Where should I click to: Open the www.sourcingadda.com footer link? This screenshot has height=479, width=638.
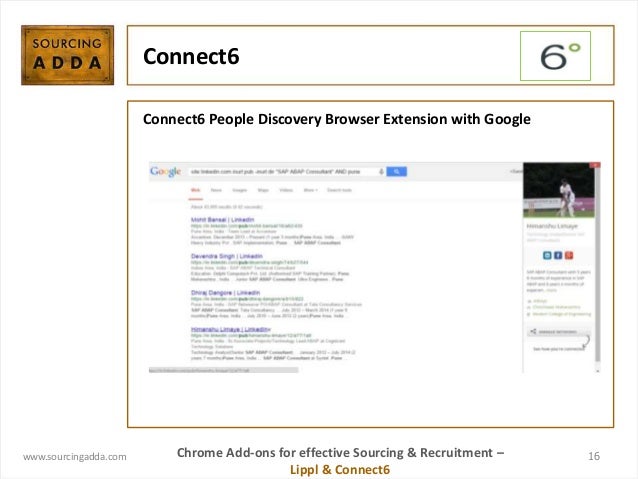click(x=74, y=457)
